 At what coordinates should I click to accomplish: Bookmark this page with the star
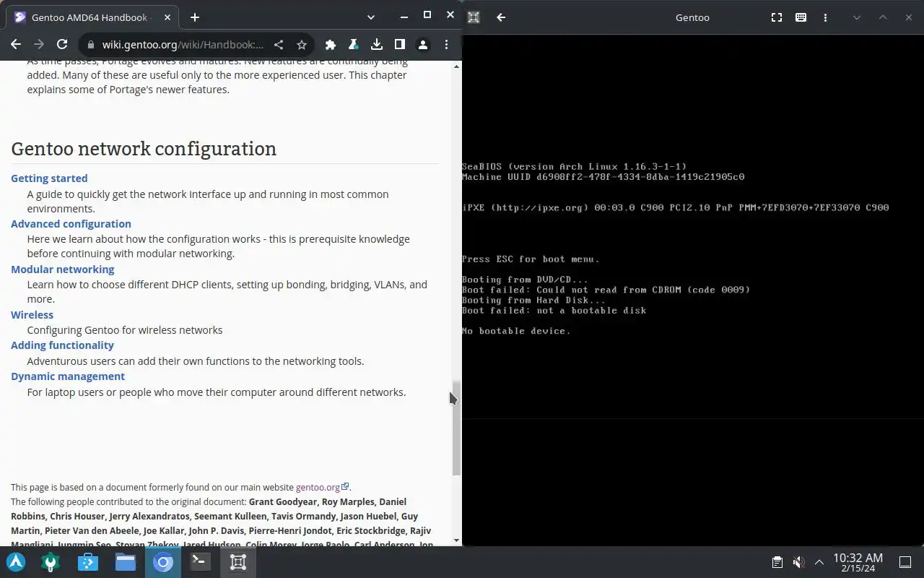(x=302, y=45)
